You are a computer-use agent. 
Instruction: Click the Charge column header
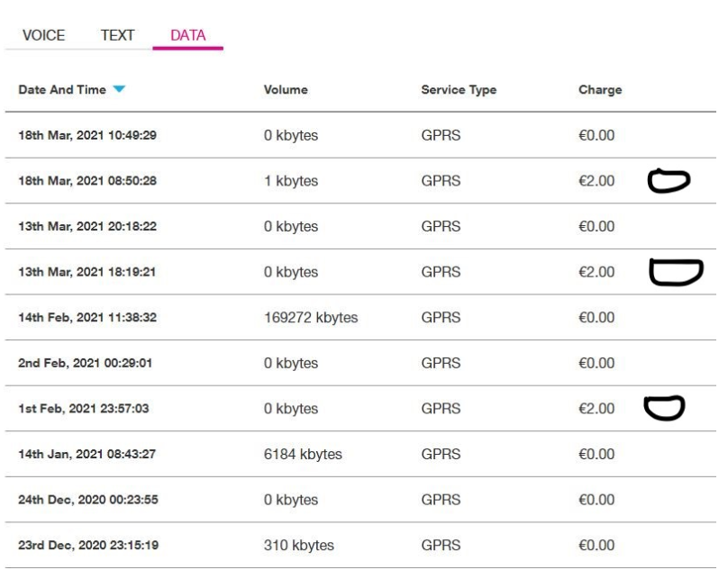pos(599,90)
